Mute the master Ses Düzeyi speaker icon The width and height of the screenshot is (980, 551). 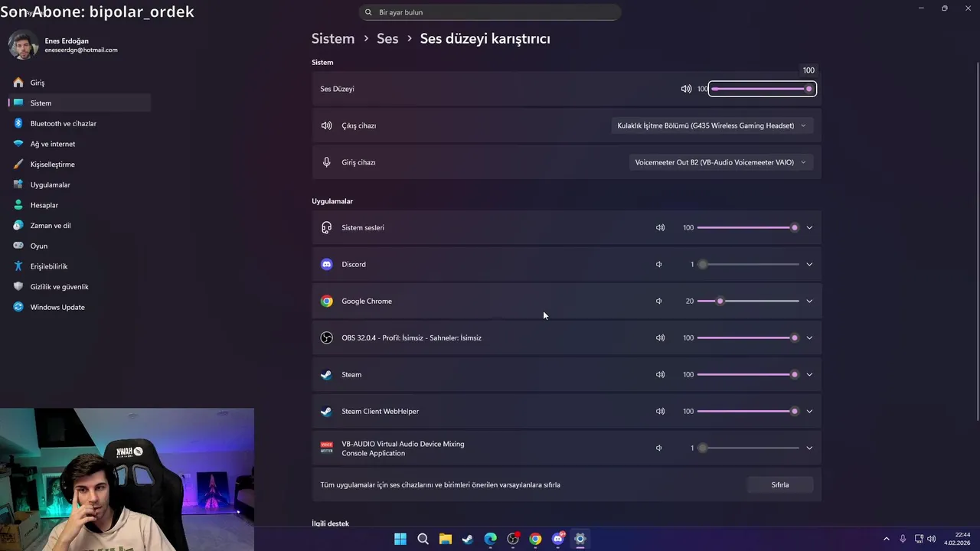point(686,89)
